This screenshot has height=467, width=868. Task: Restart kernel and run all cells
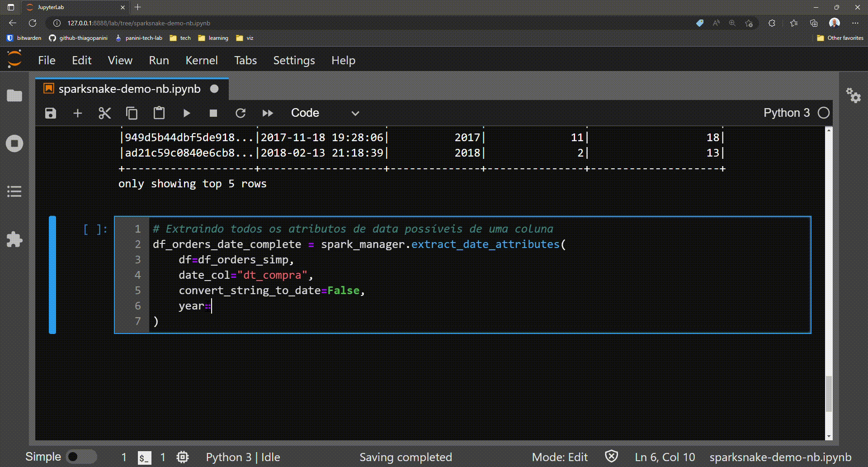[x=268, y=113]
